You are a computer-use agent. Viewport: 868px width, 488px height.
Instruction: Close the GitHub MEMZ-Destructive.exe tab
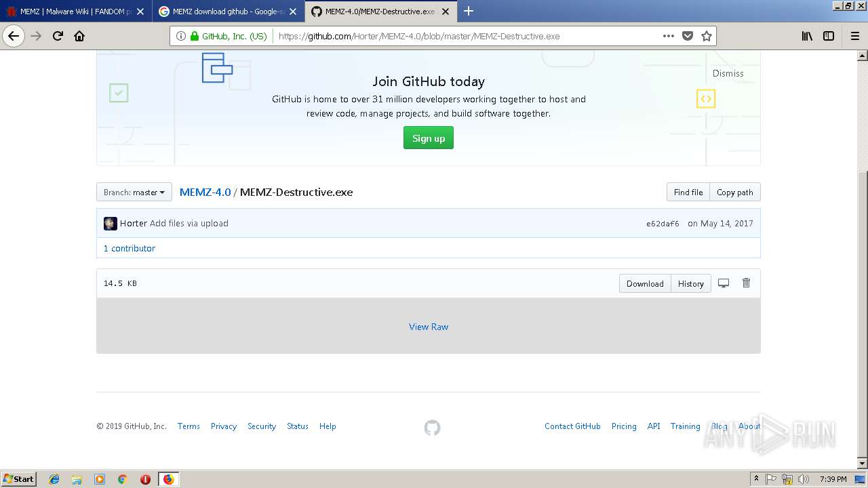(x=446, y=12)
